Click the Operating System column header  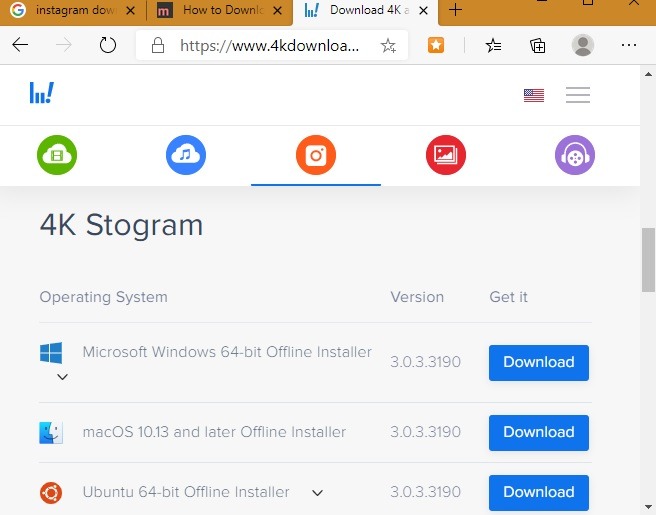(x=103, y=297)
